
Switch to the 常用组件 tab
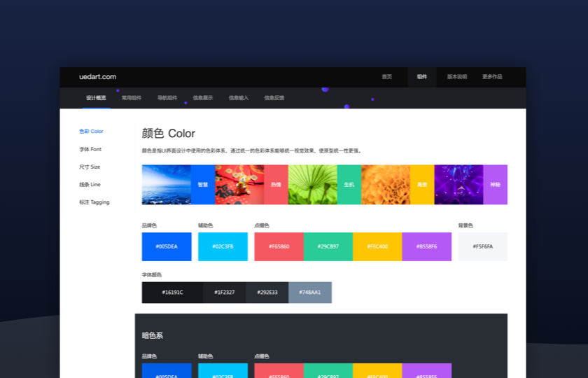tap(132, 98)
